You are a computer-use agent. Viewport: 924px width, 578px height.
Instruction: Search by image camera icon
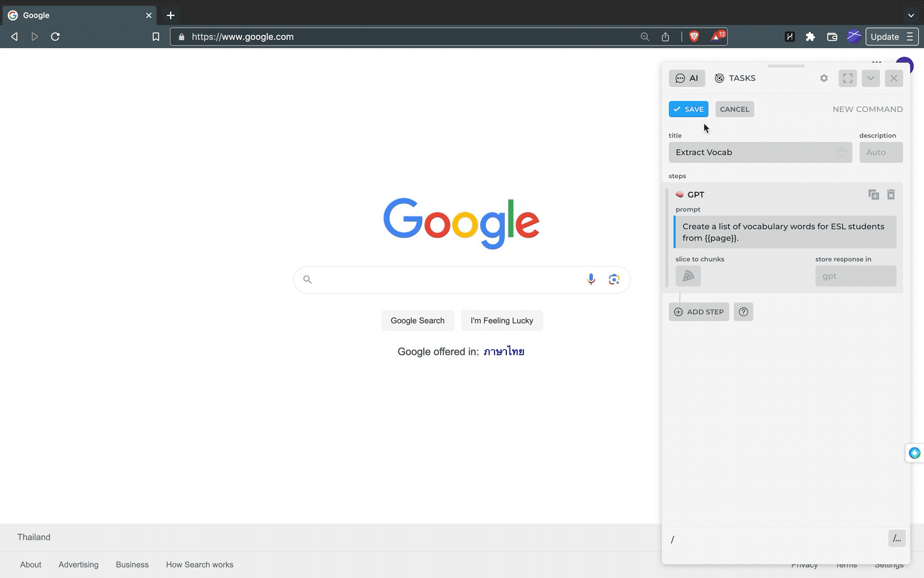click(x=614, y=279)
